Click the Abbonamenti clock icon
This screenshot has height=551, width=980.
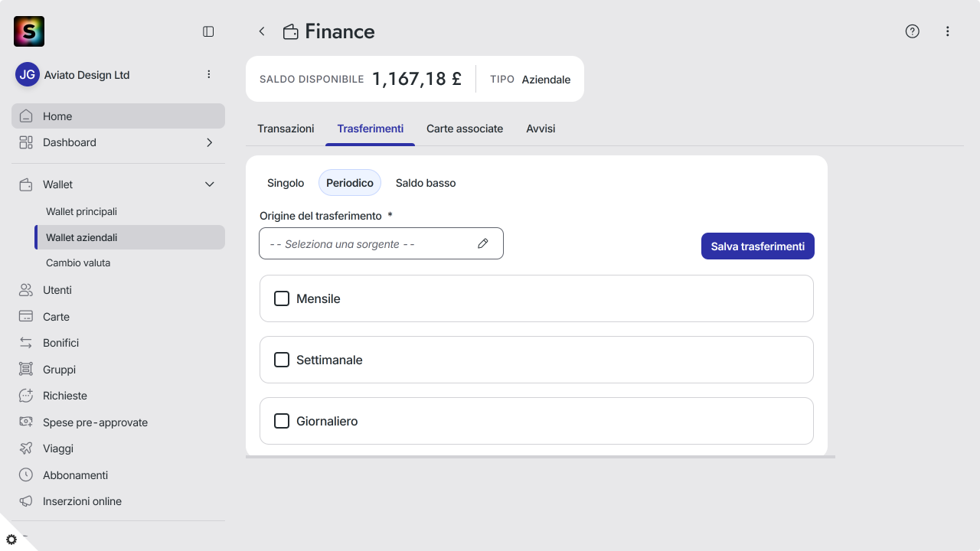[26, 475]
